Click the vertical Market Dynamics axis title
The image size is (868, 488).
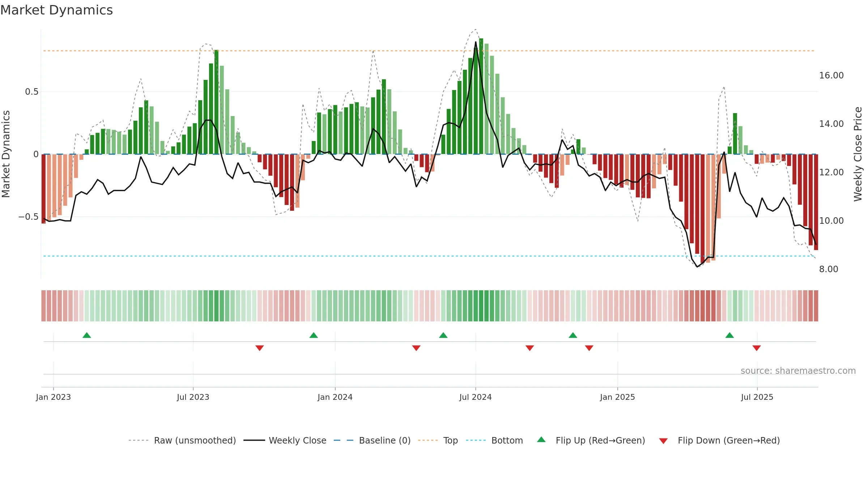pyautogui.click(x=6, y=154)
